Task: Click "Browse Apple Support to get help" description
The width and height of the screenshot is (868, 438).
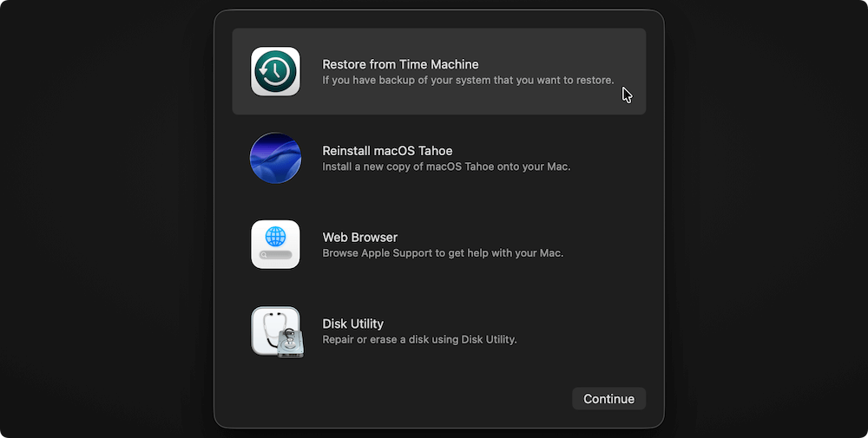Action: (443, 253)
